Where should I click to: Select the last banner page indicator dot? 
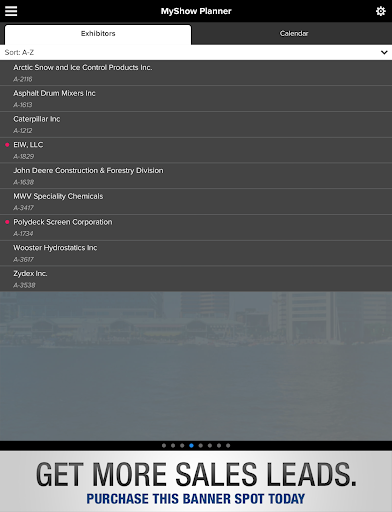pos(228,445)
